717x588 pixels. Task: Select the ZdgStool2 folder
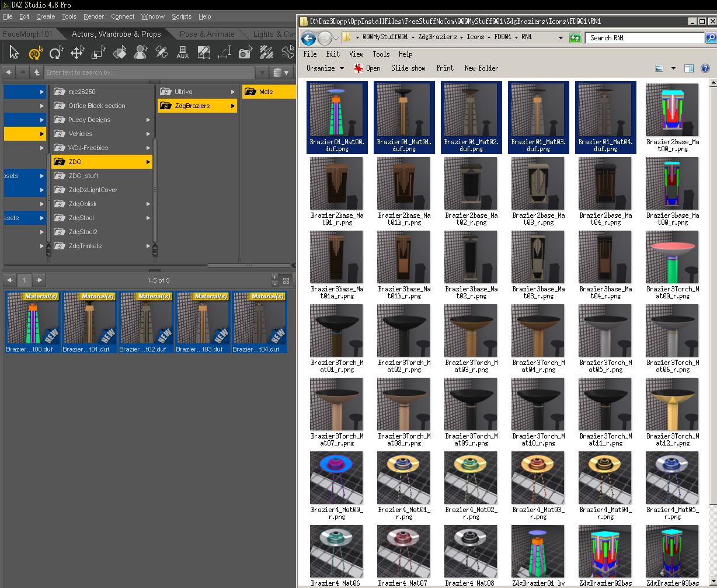(x=102, y=232)
